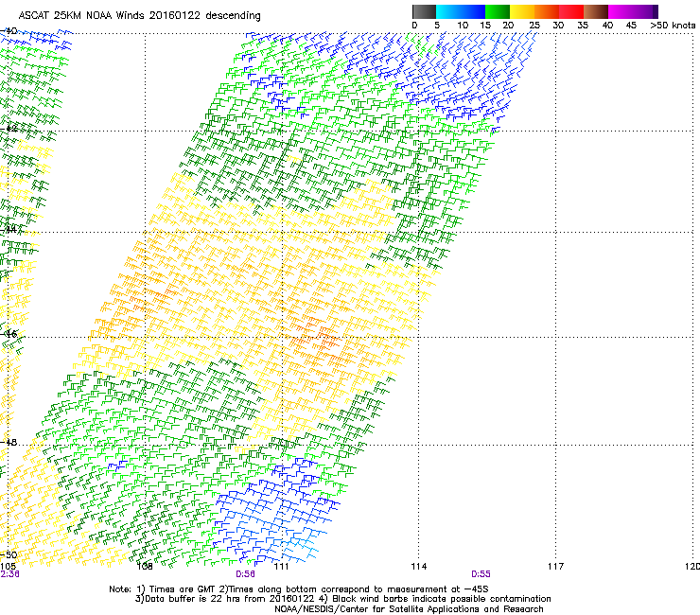This screenshot has height=615, width=700.
Task: Click the -46 latitude axis label
Action: pyautogui.click(x=9, y=334)
